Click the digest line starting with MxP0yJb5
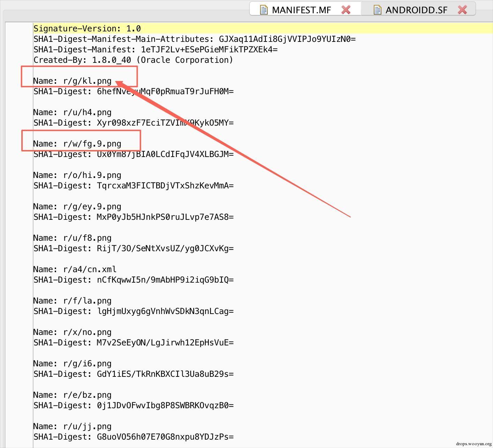The height and width of the screenshot is (448, 493). coord(134,217)
